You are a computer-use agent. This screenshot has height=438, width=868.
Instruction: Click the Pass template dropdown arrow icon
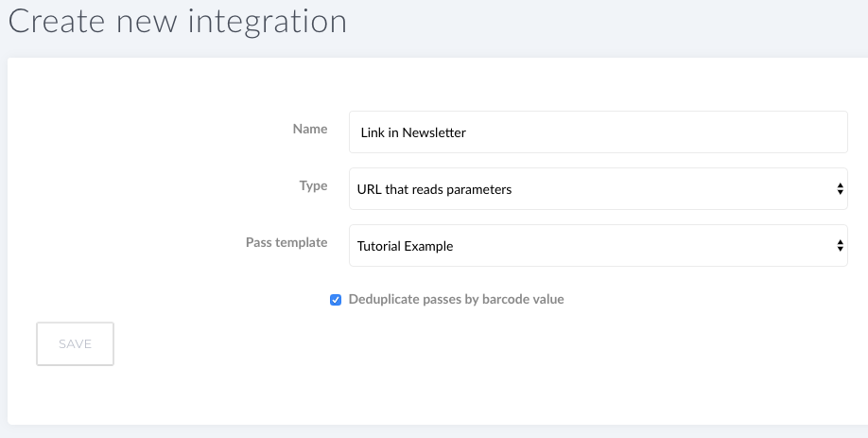840,245
